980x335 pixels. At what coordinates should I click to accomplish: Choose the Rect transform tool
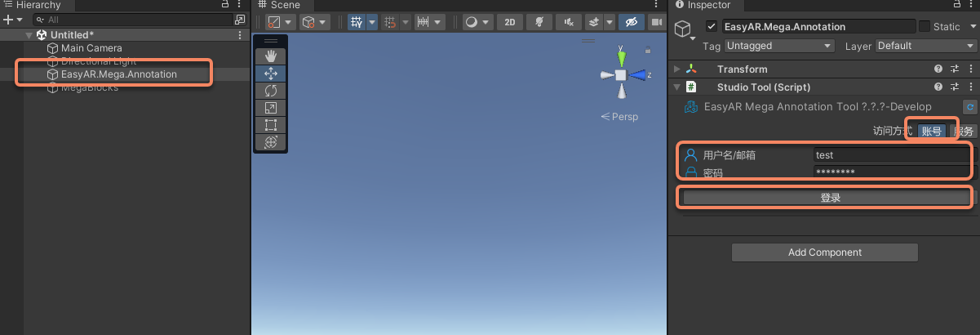(x=271, y=125)
